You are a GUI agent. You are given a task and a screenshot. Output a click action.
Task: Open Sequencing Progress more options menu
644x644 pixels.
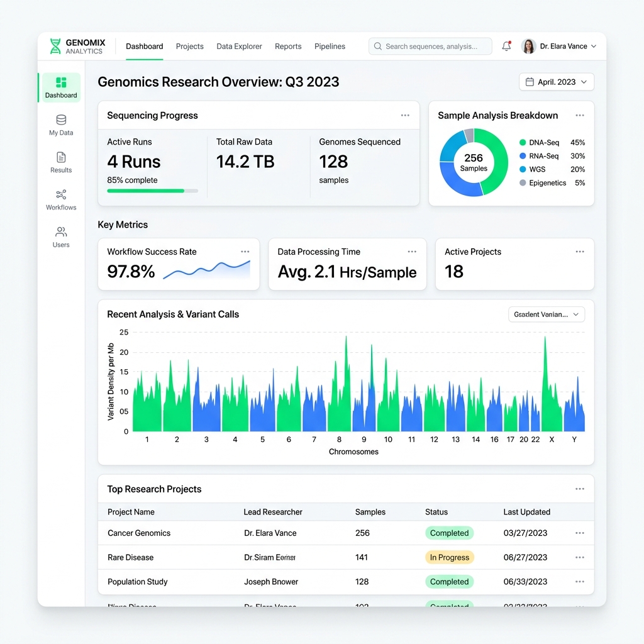[x=406, y=116]
